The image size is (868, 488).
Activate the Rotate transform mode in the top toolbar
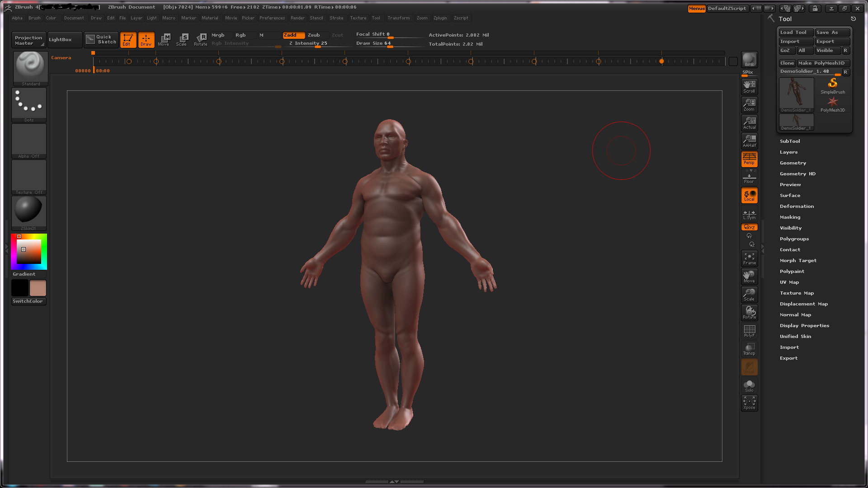(200, 39)
